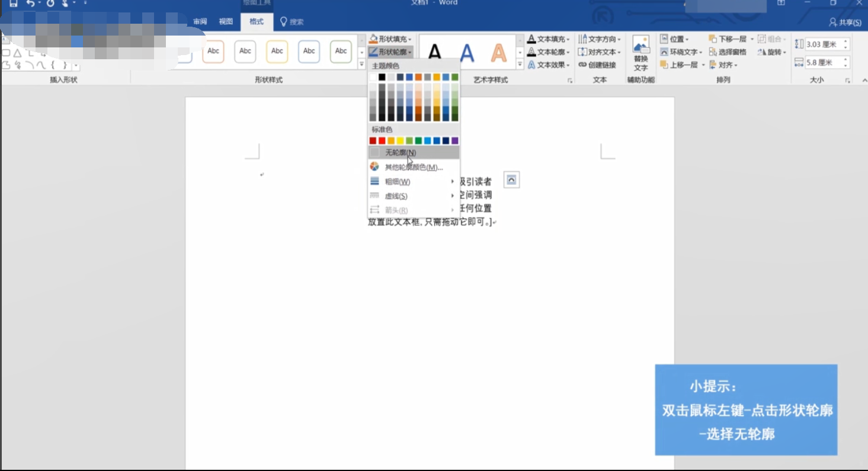Image resolution: width=868 pixels, height=471 pixels.
Task: Click the Format (格式) ribbon tab
Action: 257,22
